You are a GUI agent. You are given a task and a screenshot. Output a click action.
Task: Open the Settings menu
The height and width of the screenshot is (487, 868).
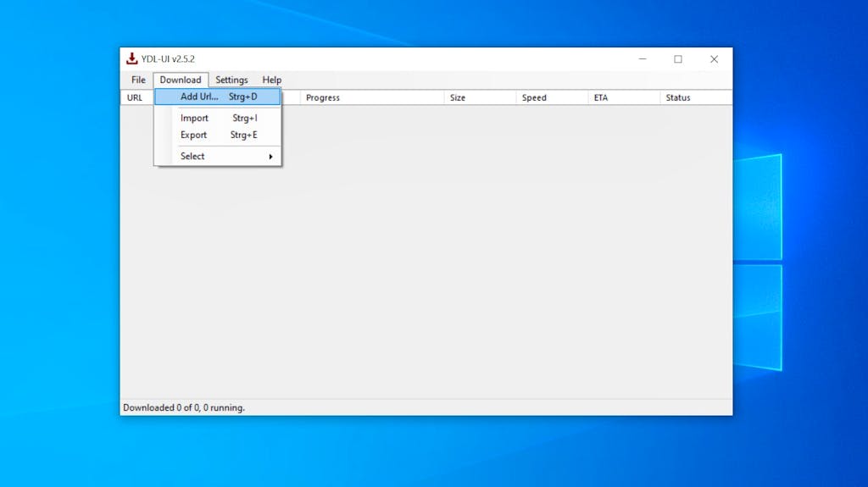point(231,80)
